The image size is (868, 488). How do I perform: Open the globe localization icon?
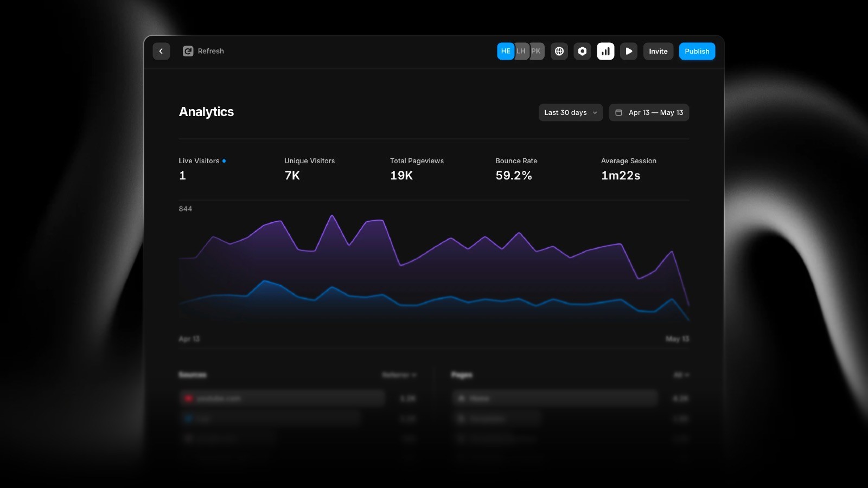point(559,51)
